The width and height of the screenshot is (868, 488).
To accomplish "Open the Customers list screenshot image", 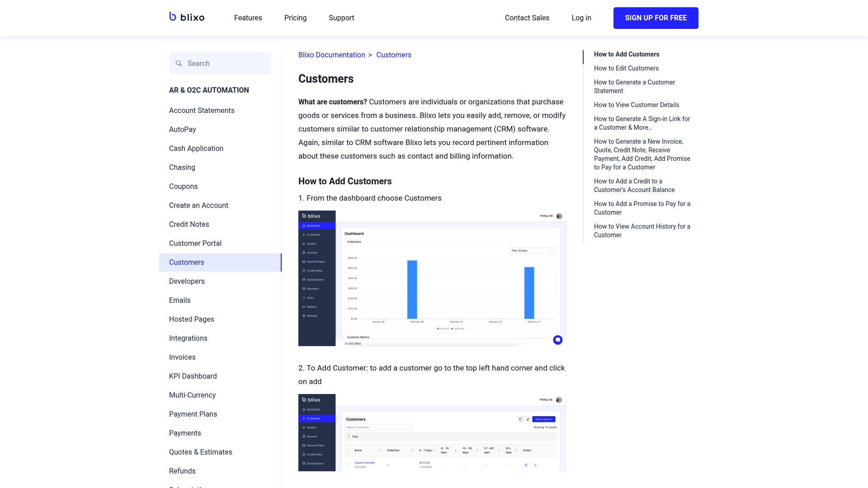I will [x=432, y=432].
